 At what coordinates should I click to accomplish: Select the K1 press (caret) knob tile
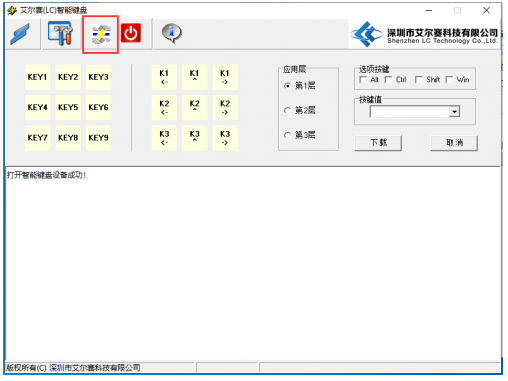(195, 77)
